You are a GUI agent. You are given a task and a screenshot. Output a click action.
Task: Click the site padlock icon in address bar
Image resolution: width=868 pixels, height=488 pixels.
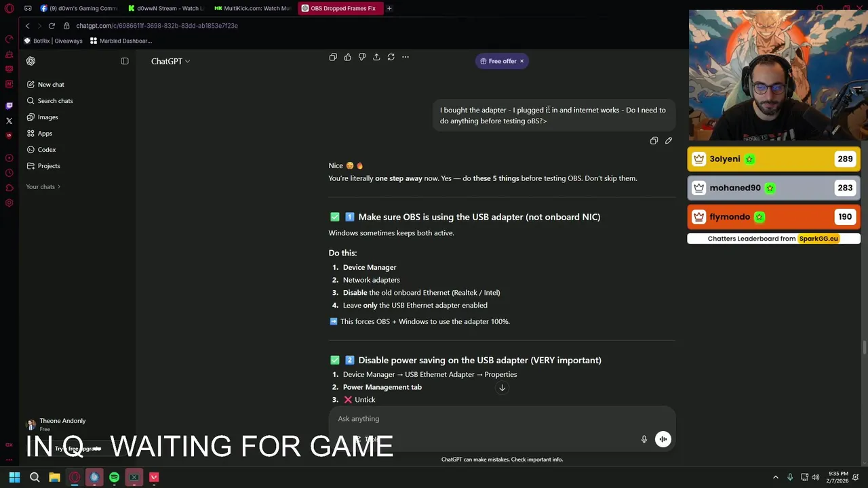[66, 26]
